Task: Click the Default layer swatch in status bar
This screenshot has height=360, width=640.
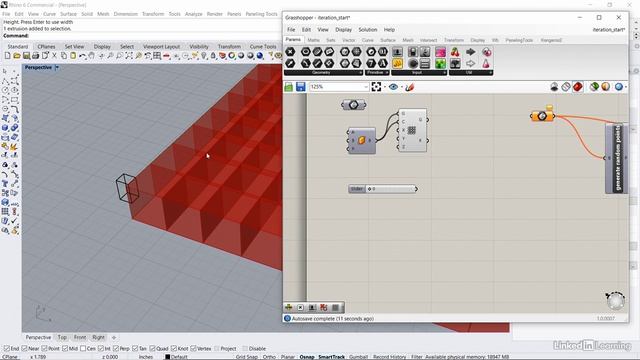Action: point(167,357)
